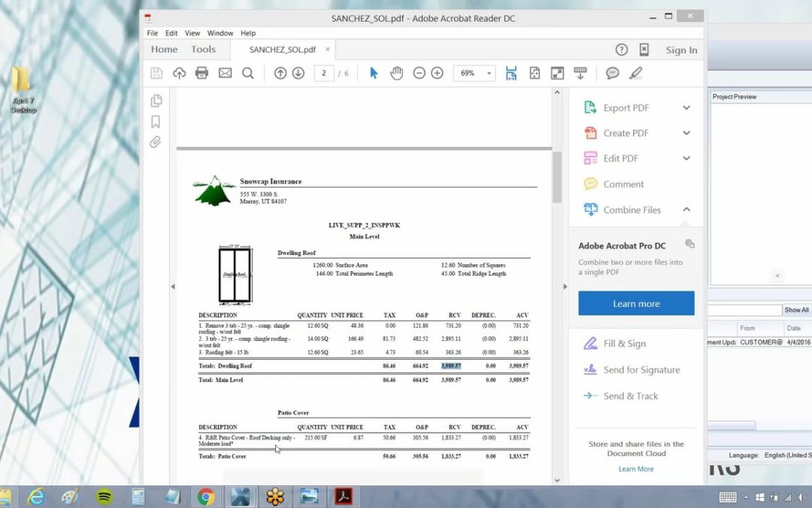Choose the Selection arrow tool

point(374,73)
